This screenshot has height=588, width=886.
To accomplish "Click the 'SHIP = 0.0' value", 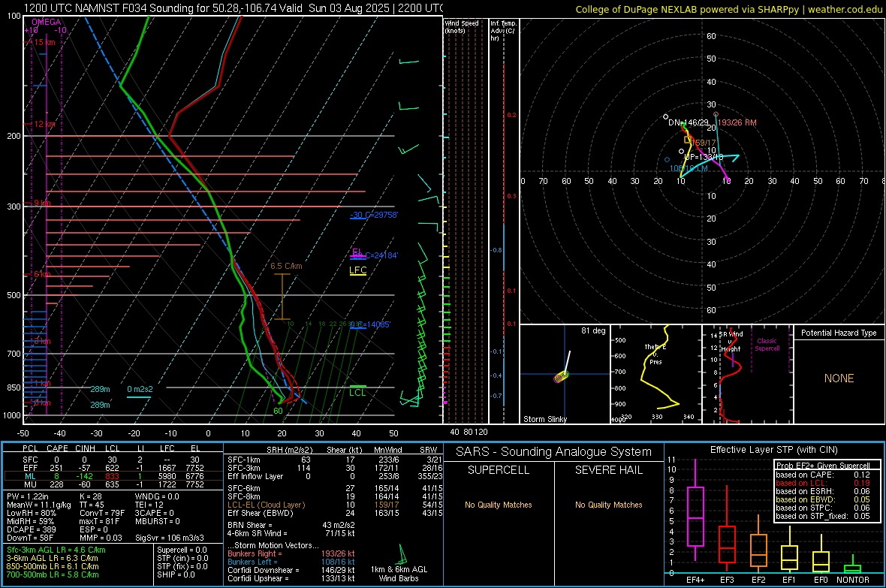I will point(176,574).
